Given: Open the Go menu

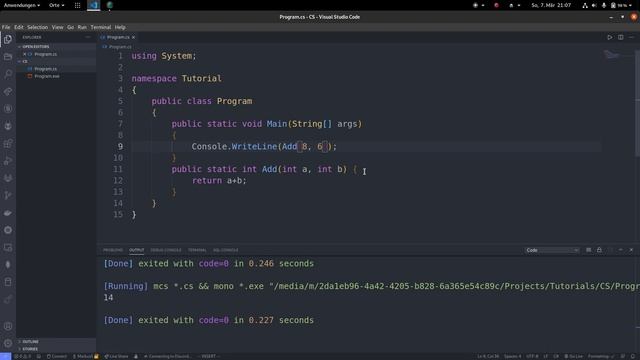Looking at the screenshot, I should (x=70, y=27).
